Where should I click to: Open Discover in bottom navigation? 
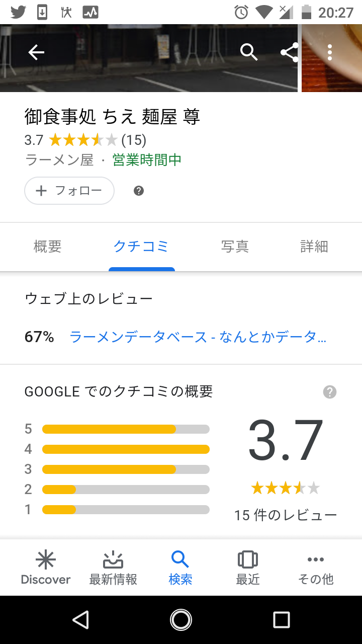point(46,568)
